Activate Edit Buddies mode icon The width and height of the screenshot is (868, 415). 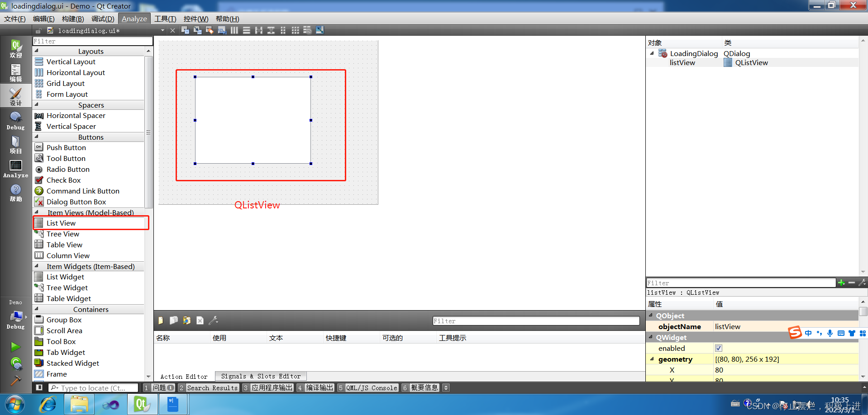click(210, 30)
